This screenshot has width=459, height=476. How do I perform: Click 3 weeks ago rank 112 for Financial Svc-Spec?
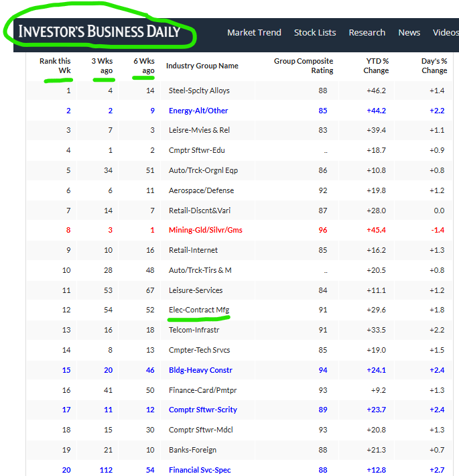click(x=106, y=469)
